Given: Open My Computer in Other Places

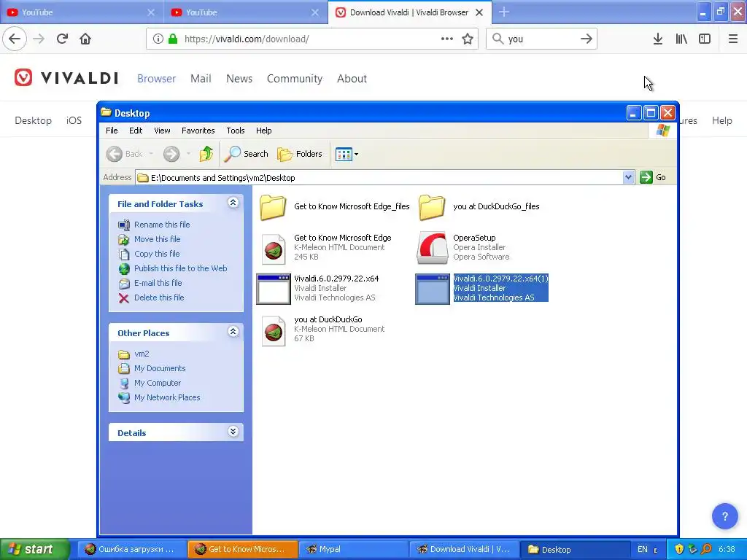Looking at the screenshot, I should point(158,383).
